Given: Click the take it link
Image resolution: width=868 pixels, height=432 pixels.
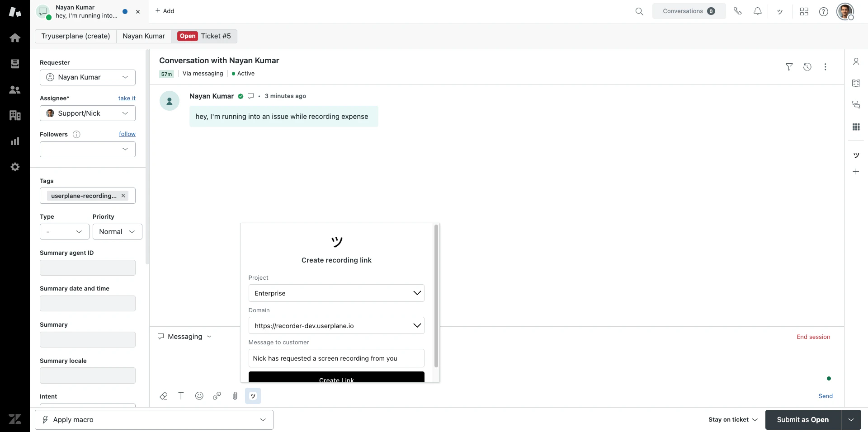Looking at the screenshot, I should click(x=127, y=99).
